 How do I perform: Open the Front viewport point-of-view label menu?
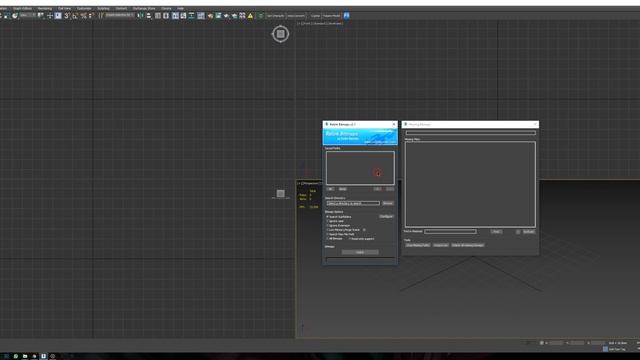click(x=306, y=23)
